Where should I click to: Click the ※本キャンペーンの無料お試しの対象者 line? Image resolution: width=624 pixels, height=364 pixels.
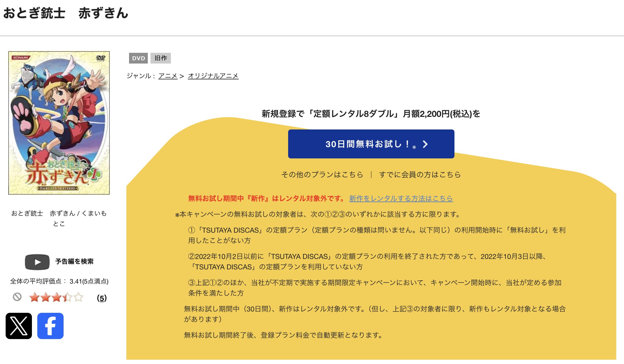[318, 214]
